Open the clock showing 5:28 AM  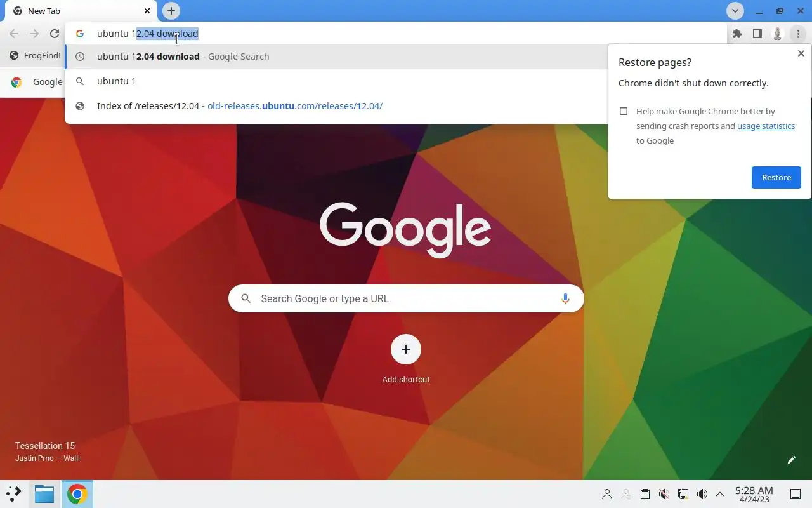point(754,494)
